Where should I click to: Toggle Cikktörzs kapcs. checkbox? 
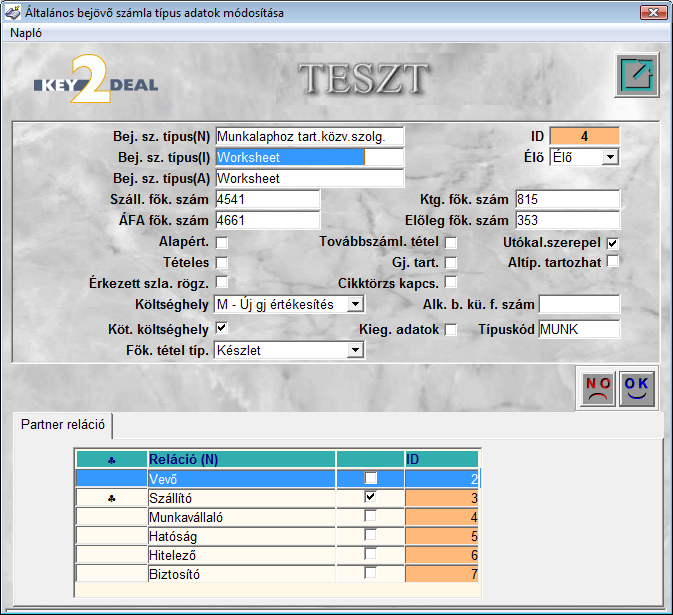click(451, 282)
